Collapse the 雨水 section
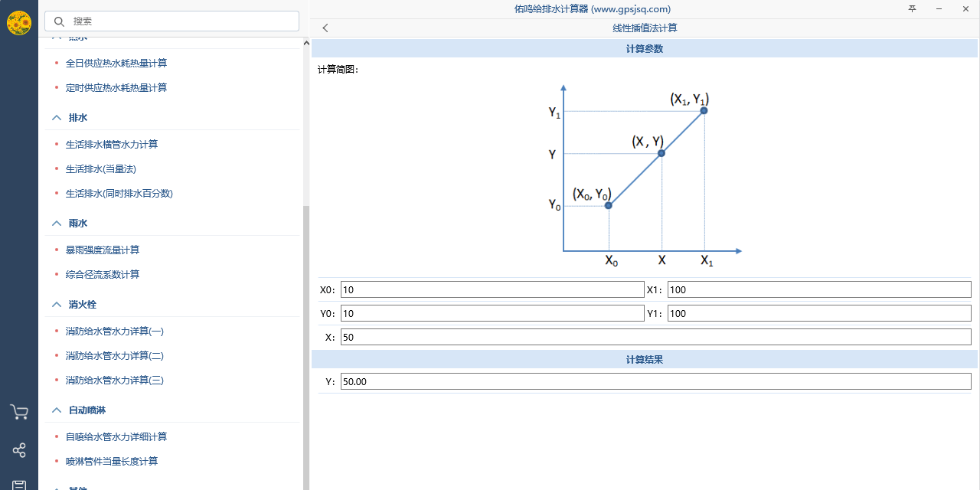The width and height of the screenshot is (980, 490). coord(57,224)
